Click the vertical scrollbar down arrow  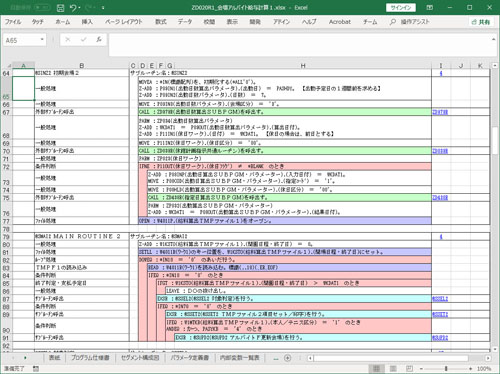495,349
